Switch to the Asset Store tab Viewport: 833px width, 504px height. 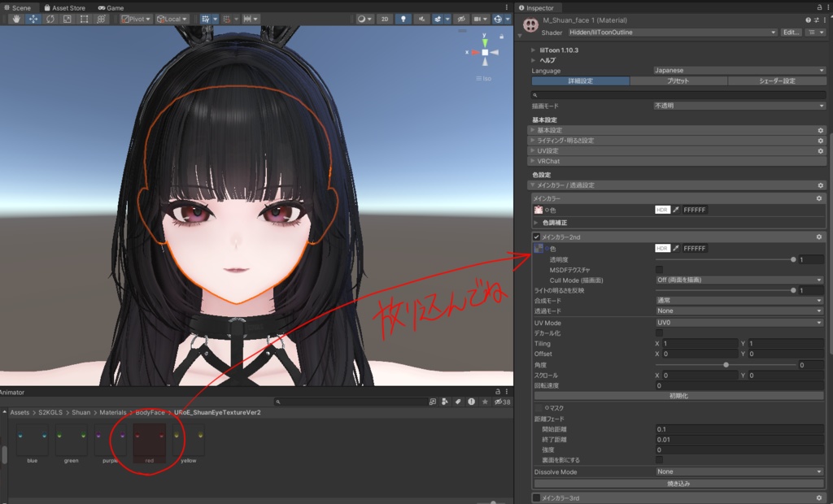[65, 7]
